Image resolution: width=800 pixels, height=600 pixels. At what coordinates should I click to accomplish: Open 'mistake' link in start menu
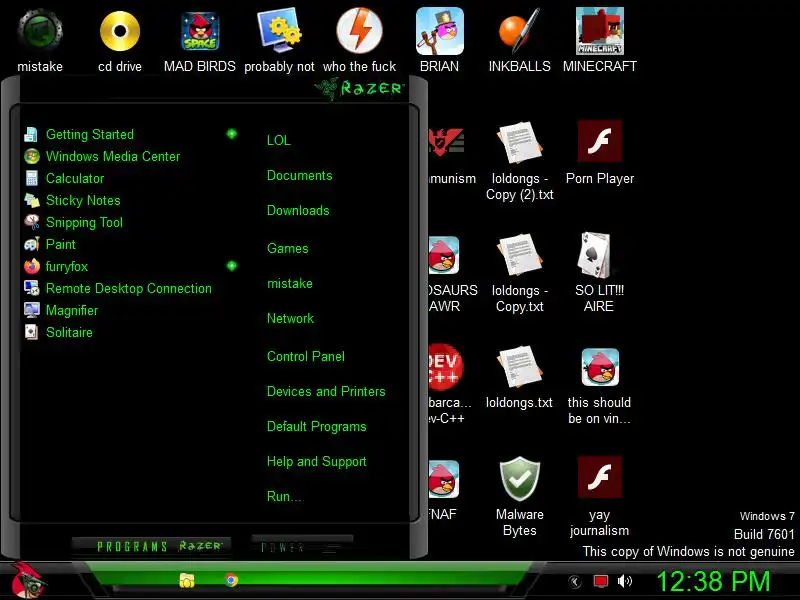[x=290, y=283]
